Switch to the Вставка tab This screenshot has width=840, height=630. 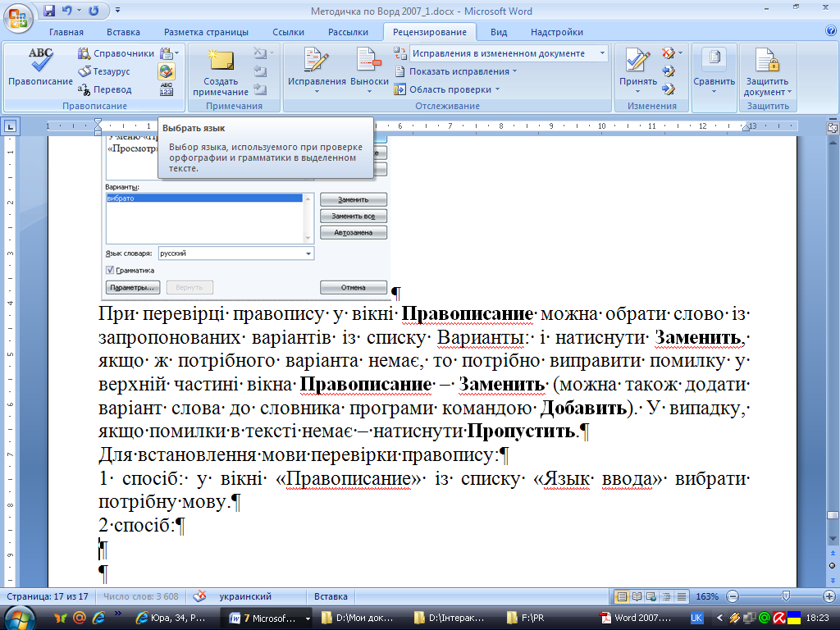pyautogui.click(x=123, y=32)
